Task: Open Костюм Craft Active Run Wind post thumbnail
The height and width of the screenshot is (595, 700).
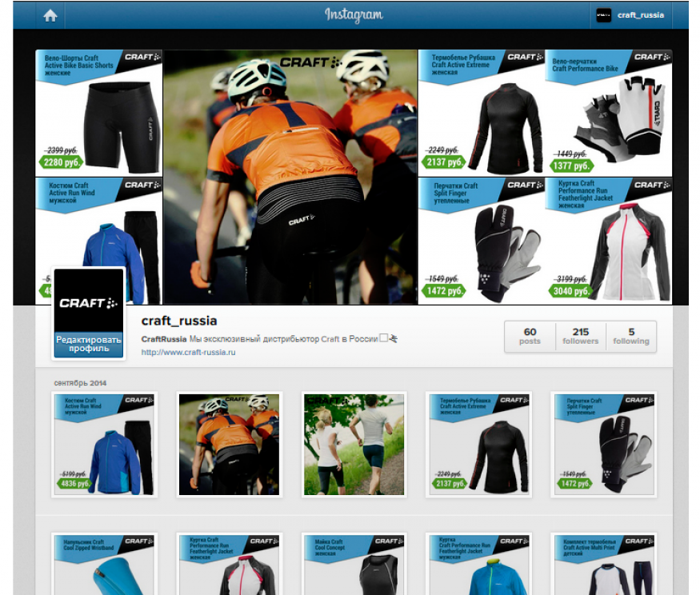Action: click(x=104, y=445)
